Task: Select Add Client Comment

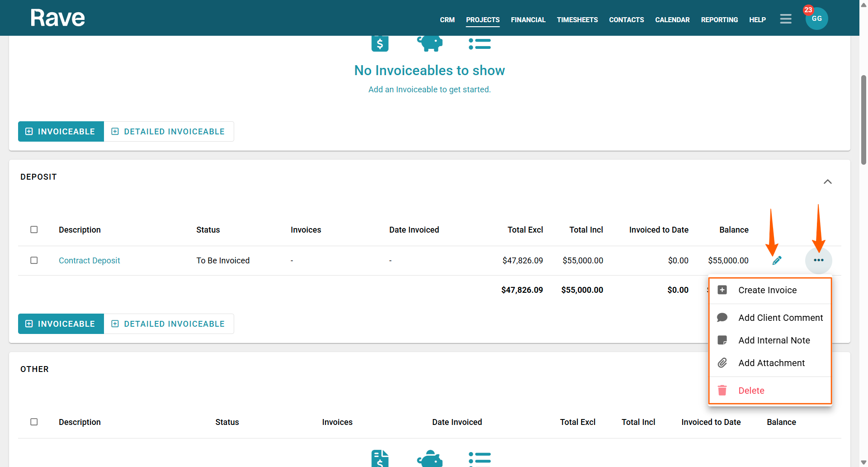Action: [x=770, y=318]
